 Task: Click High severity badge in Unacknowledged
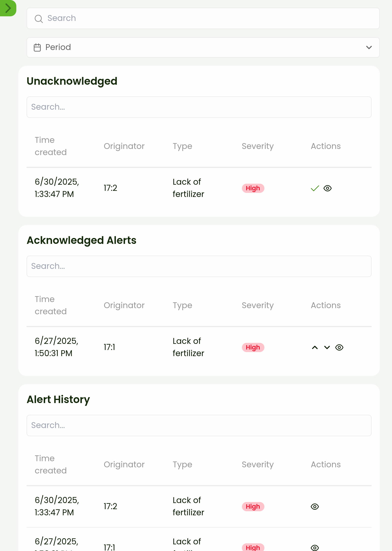(253, 188)
